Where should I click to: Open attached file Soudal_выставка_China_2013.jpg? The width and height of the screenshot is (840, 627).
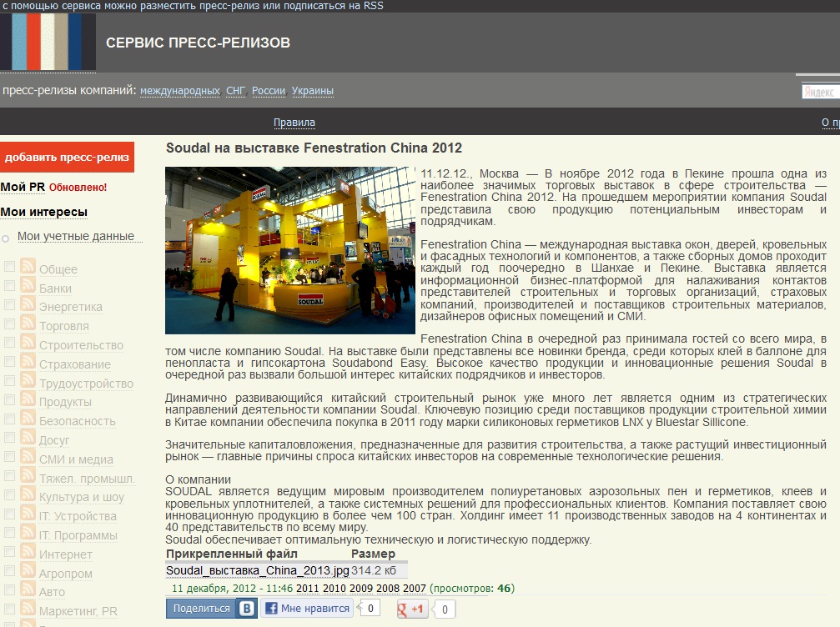[258, 571]
